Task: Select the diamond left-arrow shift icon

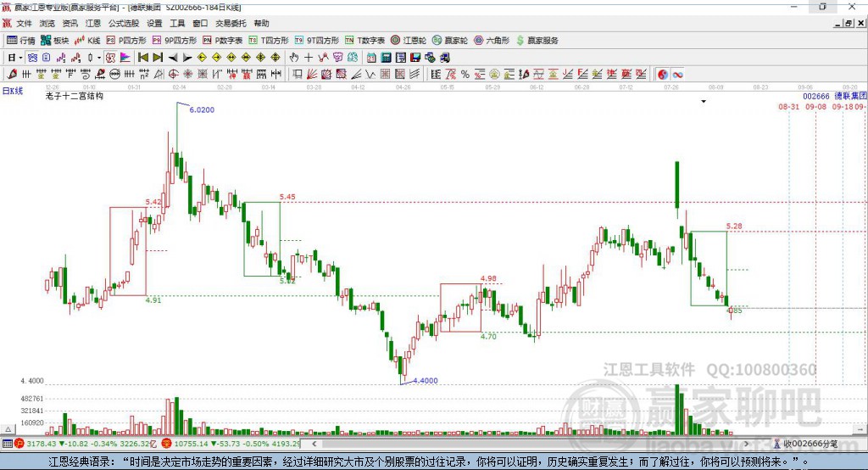Action: pyautogui.click(x=202, y=58)
